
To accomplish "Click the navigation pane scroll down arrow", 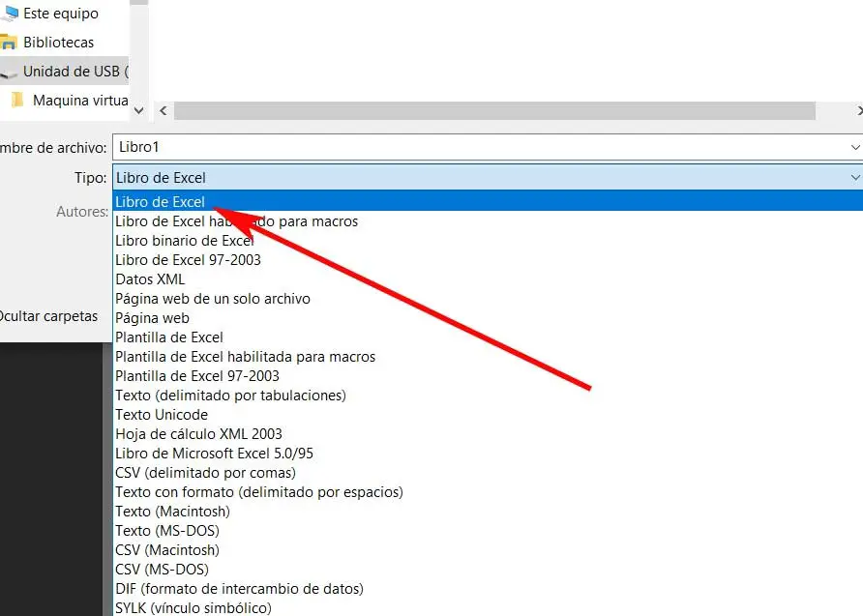I will click(x=138, y=110).
